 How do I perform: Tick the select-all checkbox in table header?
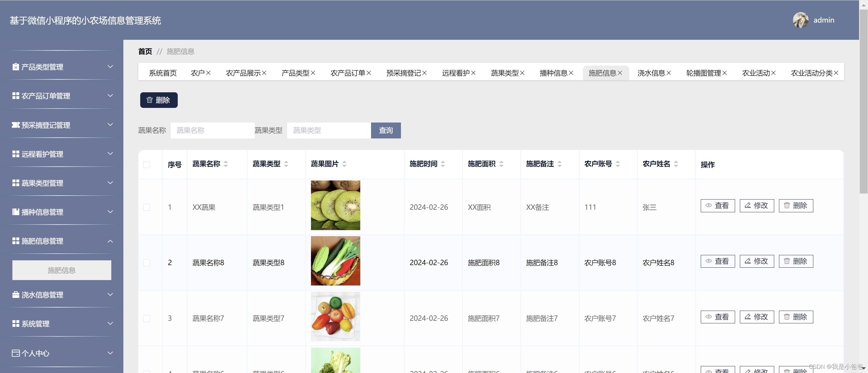(x=147, y=165)
